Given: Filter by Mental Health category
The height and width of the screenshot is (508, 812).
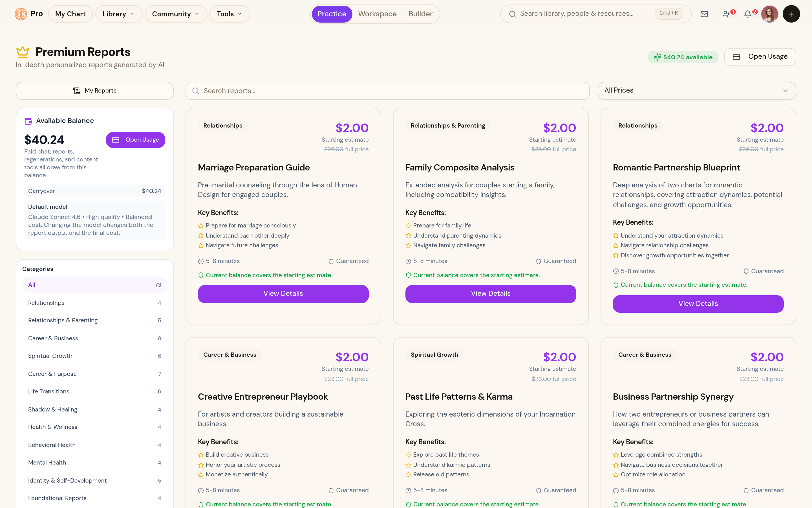Looking at the screenshot, I should pos(95,463).
